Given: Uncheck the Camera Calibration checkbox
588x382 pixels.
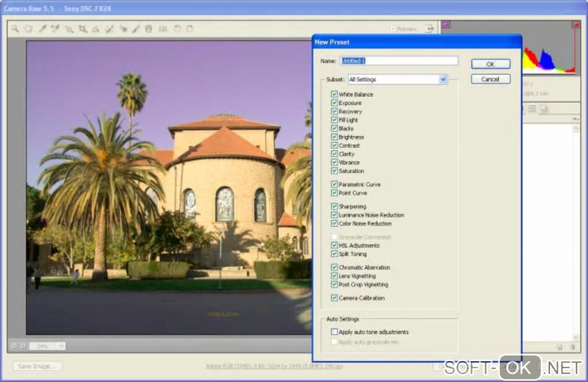Looking at the screenshot, I should click(334, 298).
